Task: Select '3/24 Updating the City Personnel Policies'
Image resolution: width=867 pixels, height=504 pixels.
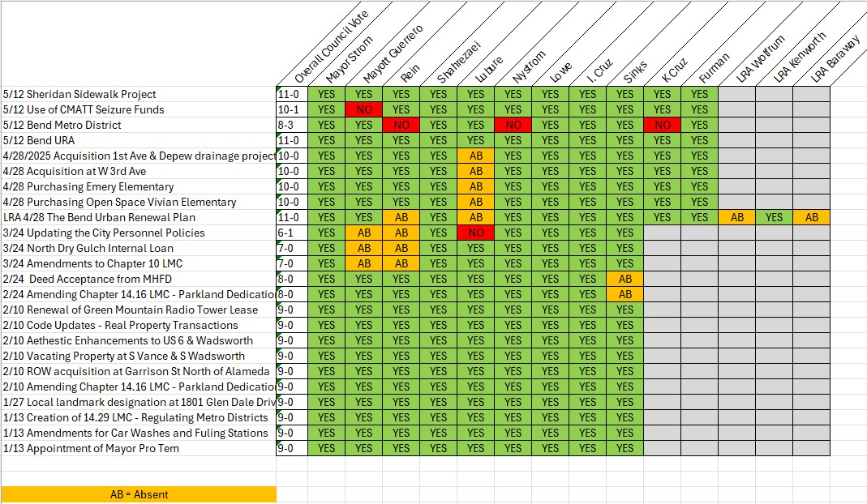Action: coord(138,233)
